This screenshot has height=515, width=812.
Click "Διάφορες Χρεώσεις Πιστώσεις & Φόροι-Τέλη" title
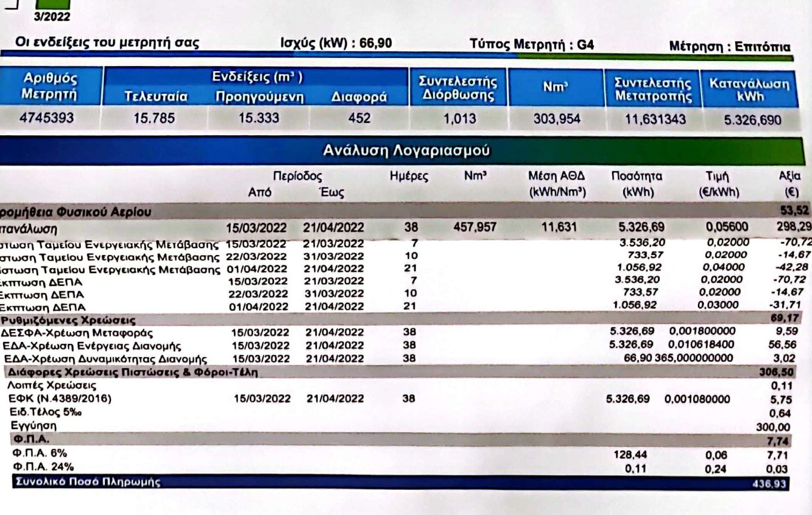pos(133,372)
